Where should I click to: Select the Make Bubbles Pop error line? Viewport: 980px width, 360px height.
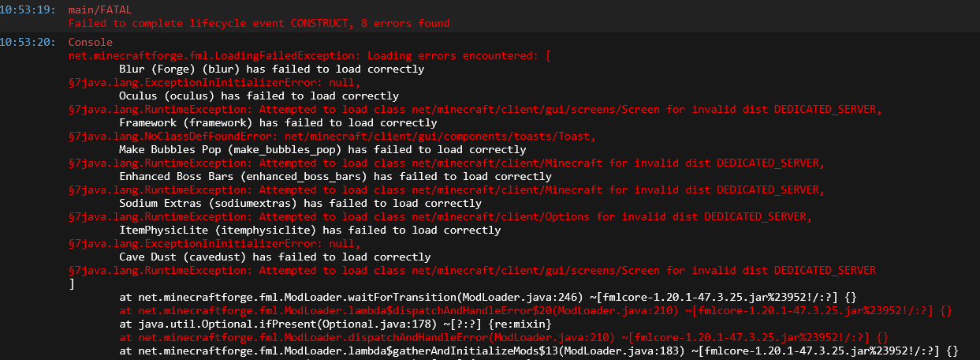322,149
